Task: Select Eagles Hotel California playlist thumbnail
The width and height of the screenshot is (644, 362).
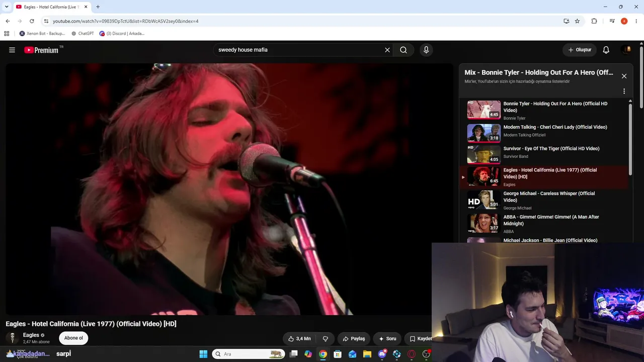Action: (484, 176)
